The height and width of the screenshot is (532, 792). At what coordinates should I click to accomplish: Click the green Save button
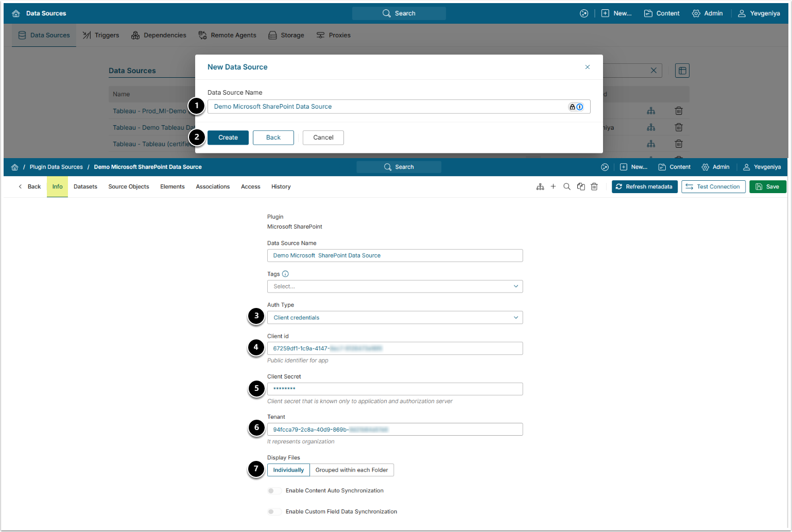[x=768, y=187]
